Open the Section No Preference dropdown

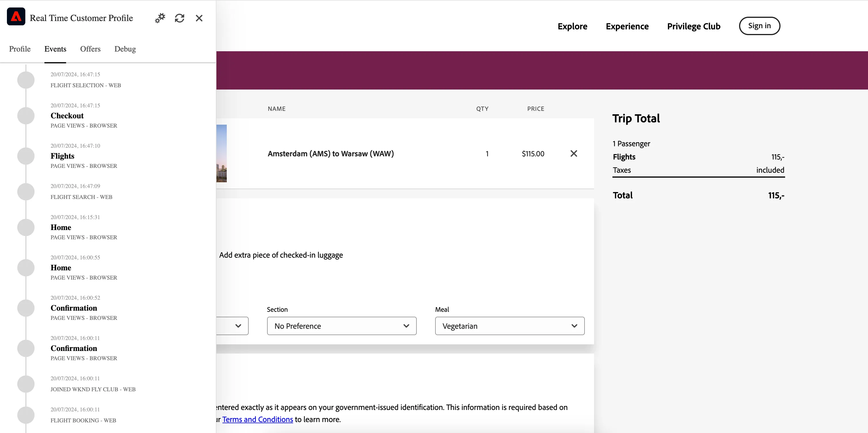(x=342, y=326)
